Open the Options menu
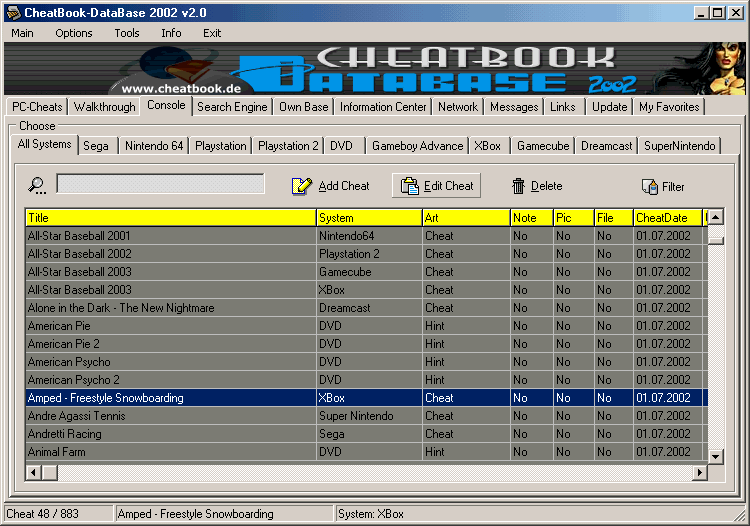 73,33
